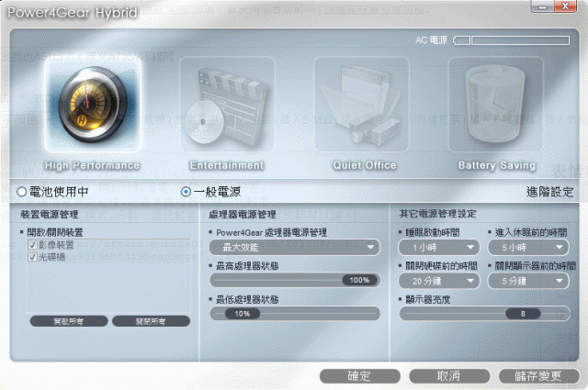Minimize the Power4Gear Hybrid window
Image resolution: width=588 pixels, height=390 pixels.
[x=542, y=6]
